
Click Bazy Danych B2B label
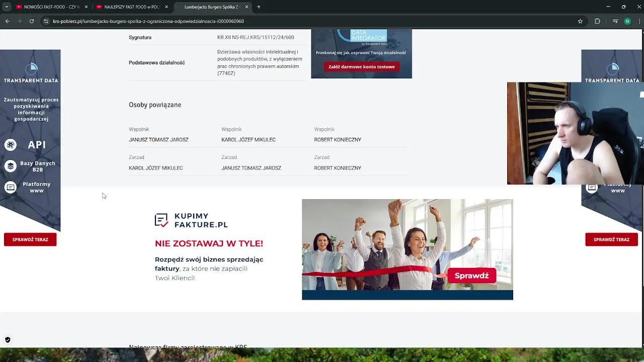tap(38, 166)
